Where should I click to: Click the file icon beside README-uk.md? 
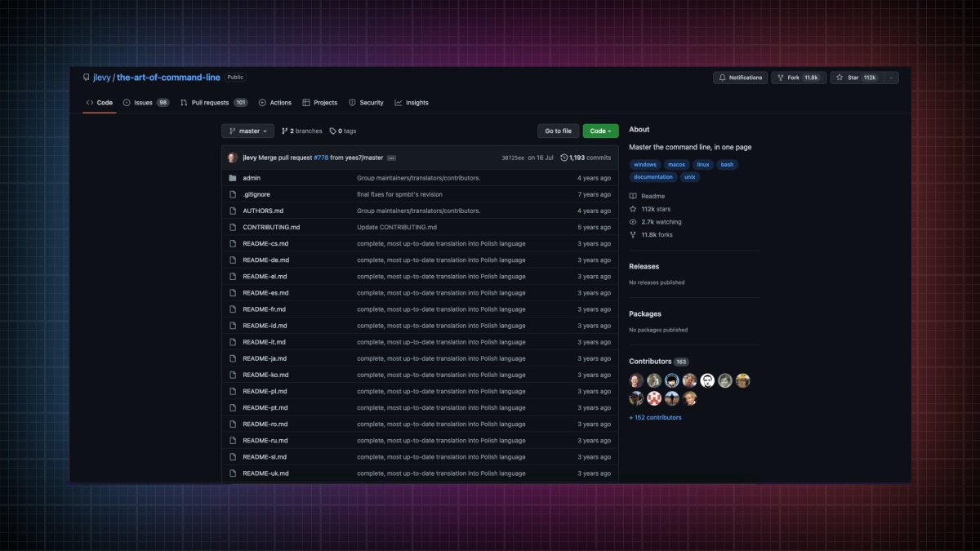tap(233, 473)
